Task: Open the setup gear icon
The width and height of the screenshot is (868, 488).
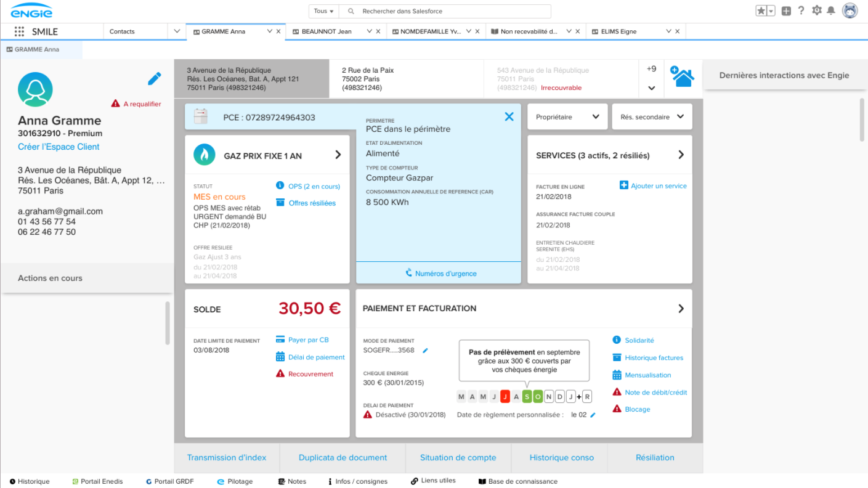Action: point(817,10)
